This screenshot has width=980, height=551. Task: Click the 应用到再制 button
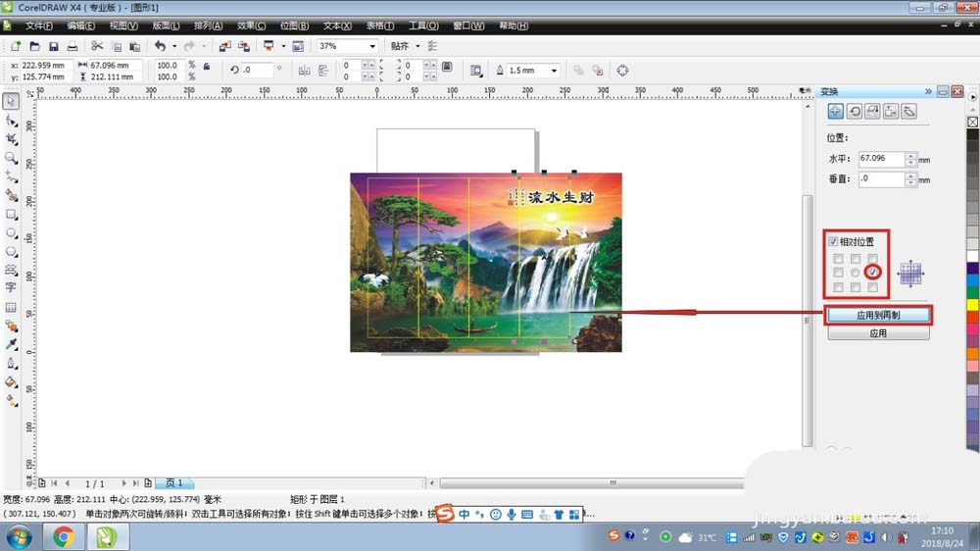click(x=878, y=316)
